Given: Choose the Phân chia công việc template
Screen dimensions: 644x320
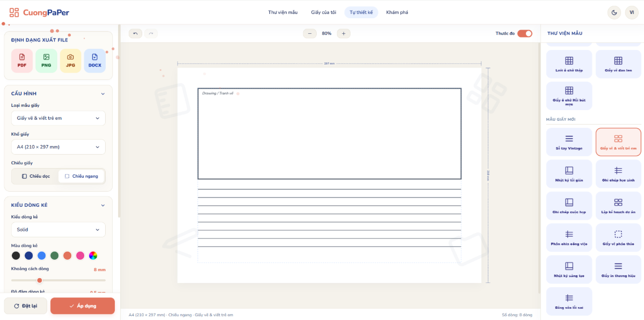Looking at the screenshot, I should pos(569,237).
